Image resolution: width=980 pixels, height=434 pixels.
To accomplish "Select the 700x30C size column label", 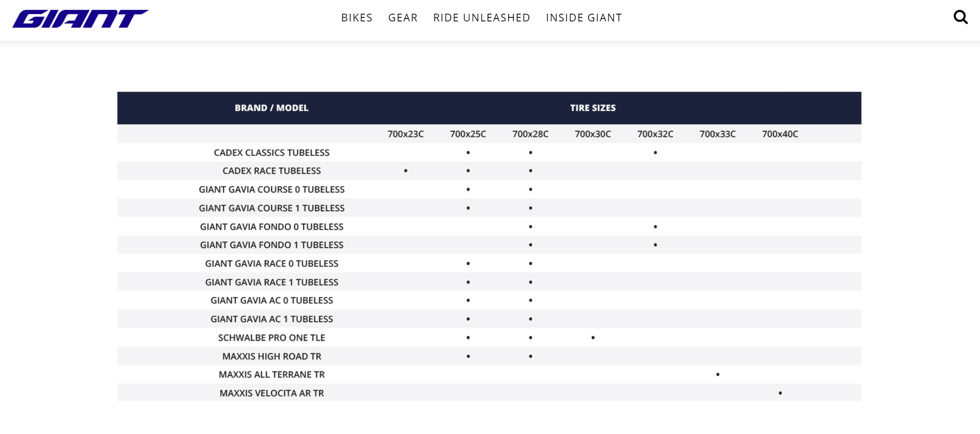I will tap(593, 134).
